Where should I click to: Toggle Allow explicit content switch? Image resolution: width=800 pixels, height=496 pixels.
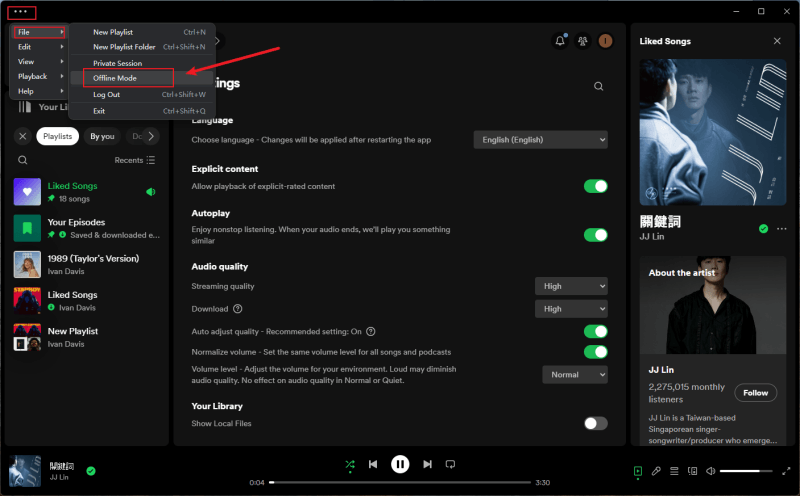(x=595, y=186)
